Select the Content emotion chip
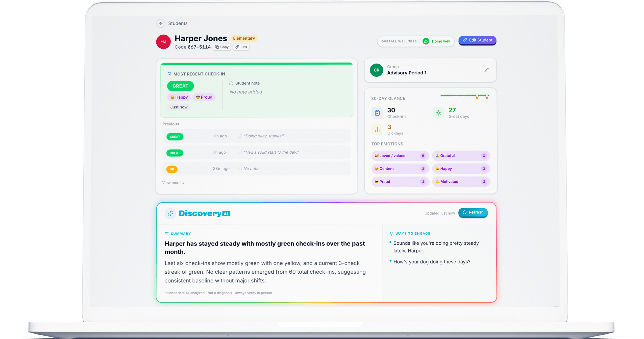The height and width of the screenshot is (339, 644). 400,169
